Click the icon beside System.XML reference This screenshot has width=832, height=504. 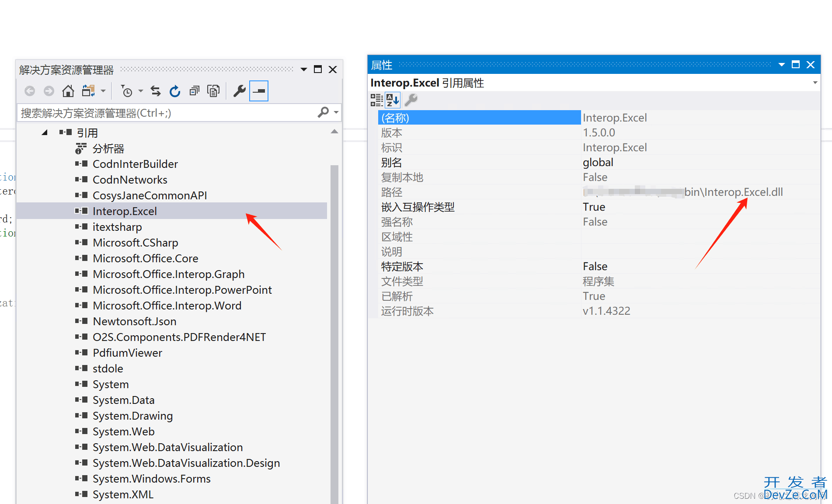pos(81,494)
